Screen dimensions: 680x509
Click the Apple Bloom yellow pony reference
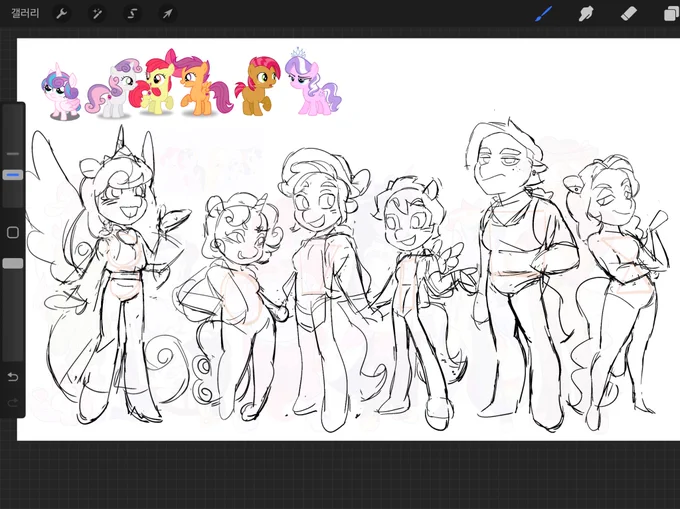[x=154, y=82]
